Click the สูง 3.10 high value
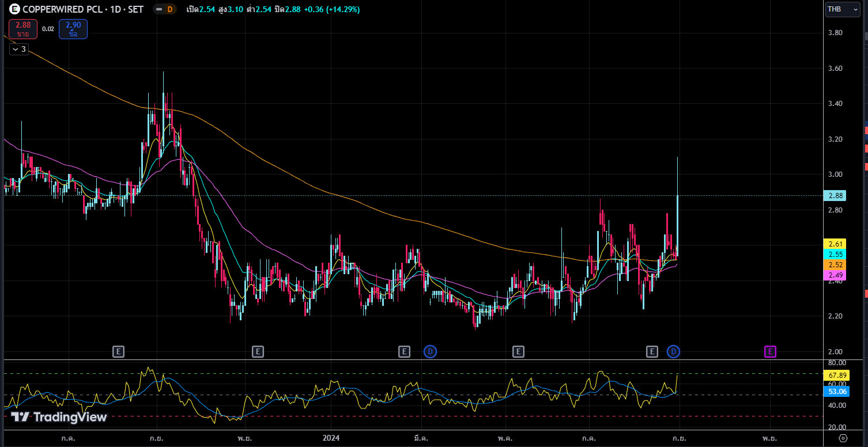 pos(230,10)
